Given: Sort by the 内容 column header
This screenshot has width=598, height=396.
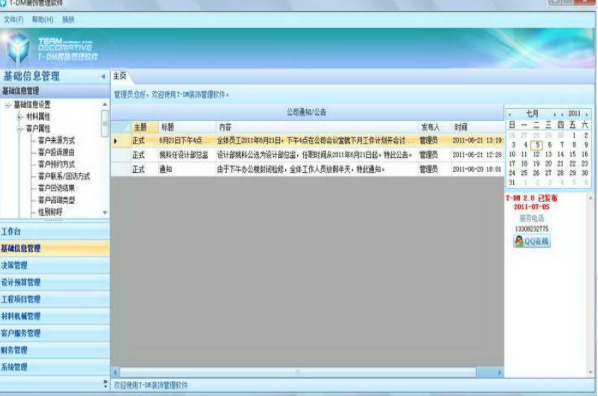Looking at the screenshot, I should 317,127.
